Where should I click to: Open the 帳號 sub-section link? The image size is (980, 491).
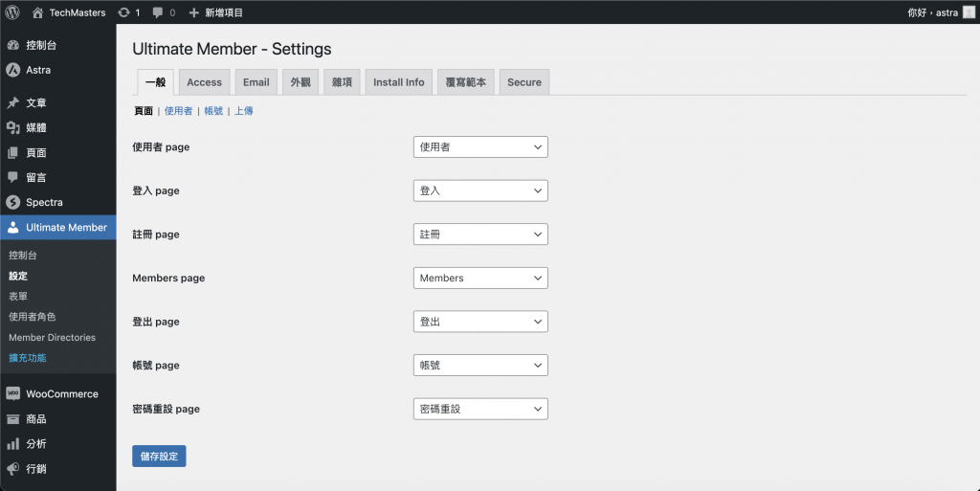tap(213, 111)
